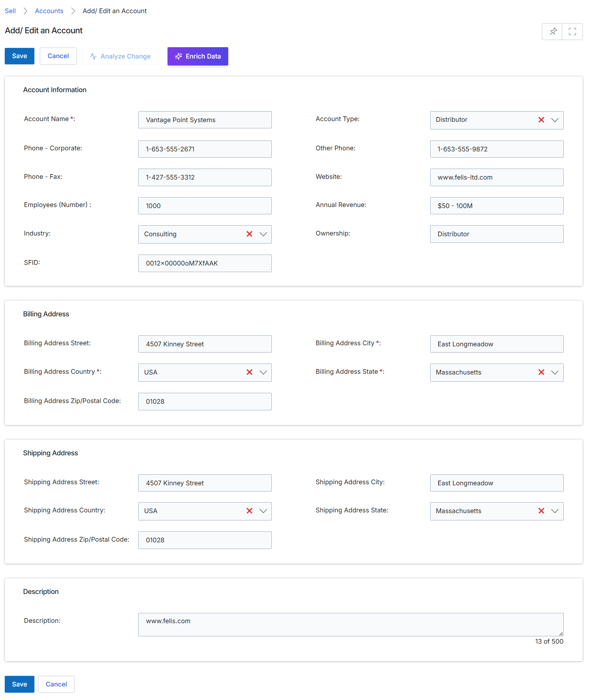The width and height of the screenshot is (590, 700).
Task: Pin the Add/Edit Account page
Action: (552, 31)
